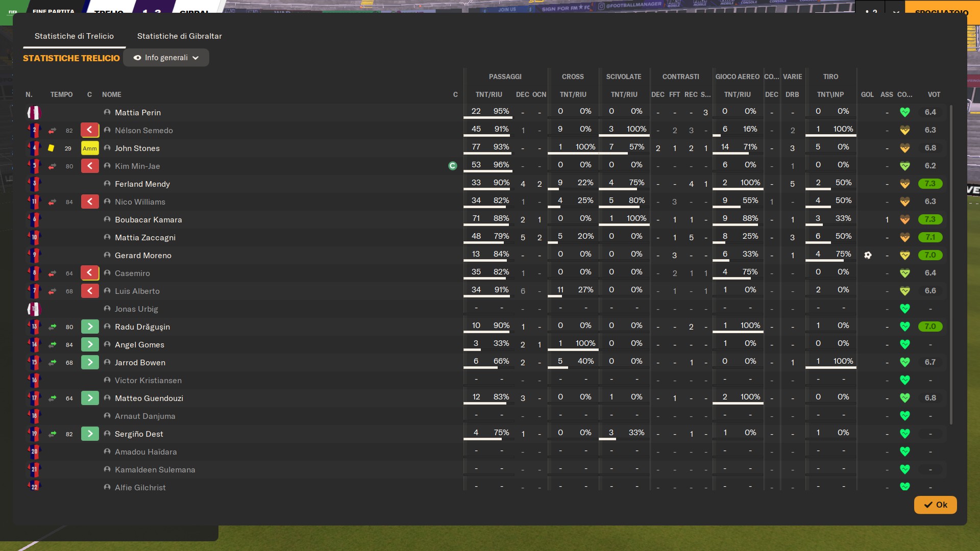Image resolution: width=980 pixels, height=551 pixels.
Task: Sort the table by the NOME column header
Action: coord(111,94)
